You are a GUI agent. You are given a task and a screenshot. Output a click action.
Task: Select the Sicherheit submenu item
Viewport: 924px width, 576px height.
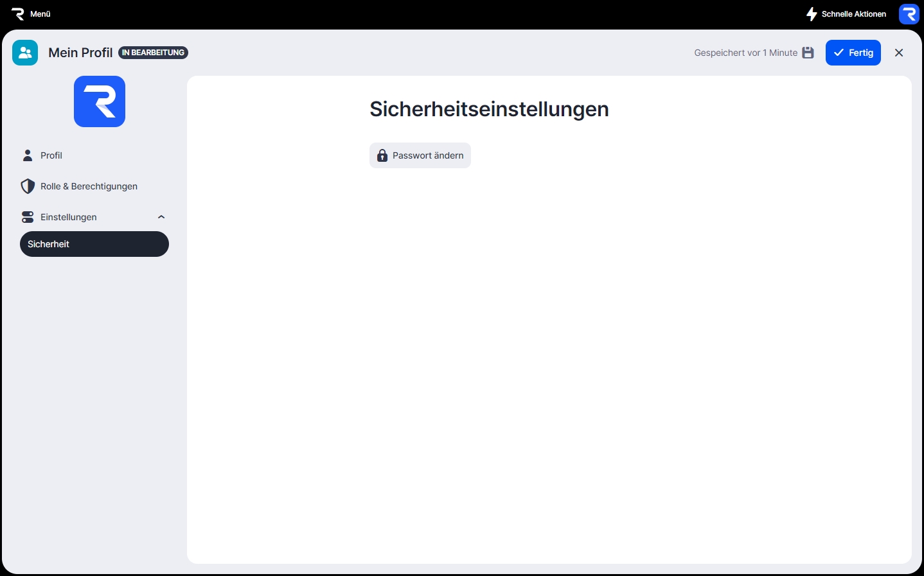pyautogui.click(x=94, y=244)
